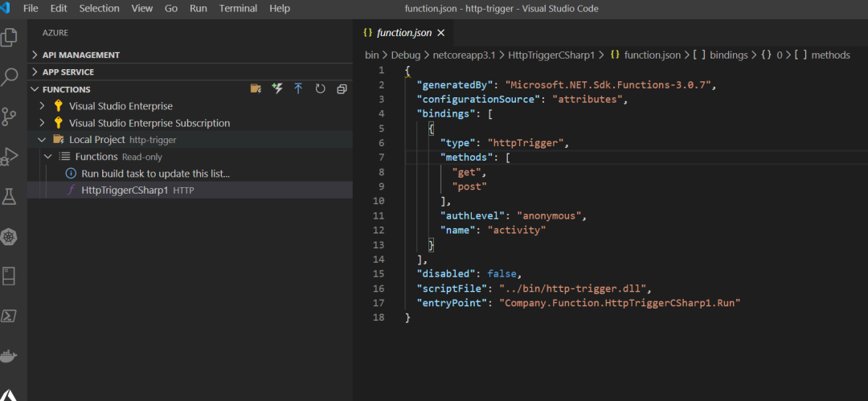Image resolution: width=868 pixels, height=401 pixels.
Task: Click the info icon on Run build task row
Action: click(x=70, y=174)
